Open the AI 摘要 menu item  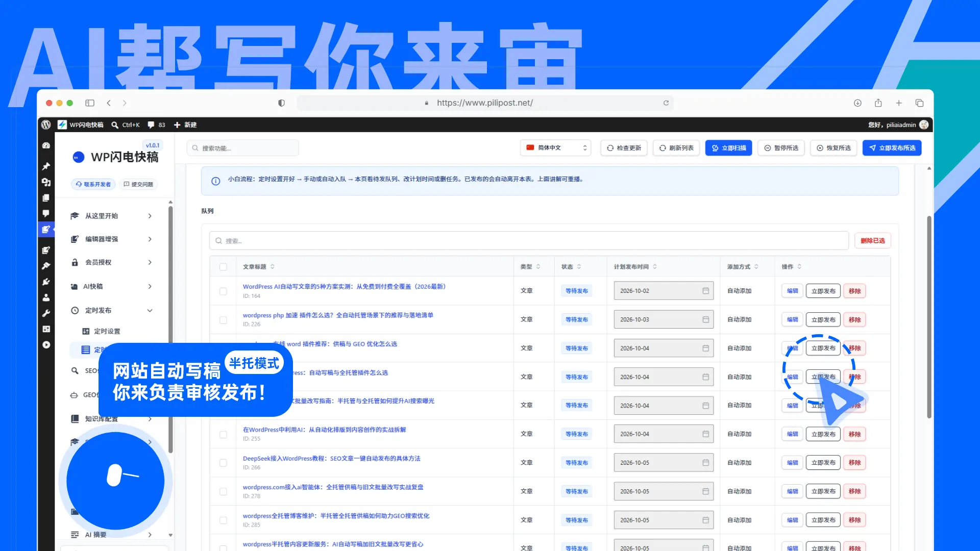[x=111, y=535]
